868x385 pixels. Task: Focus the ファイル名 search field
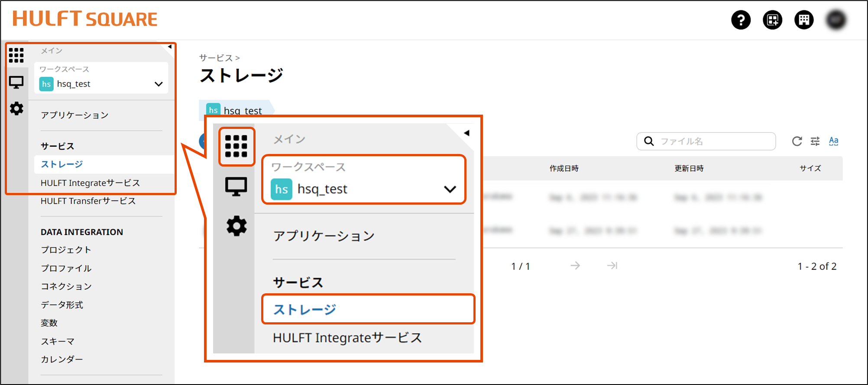(x=706, y=141)
